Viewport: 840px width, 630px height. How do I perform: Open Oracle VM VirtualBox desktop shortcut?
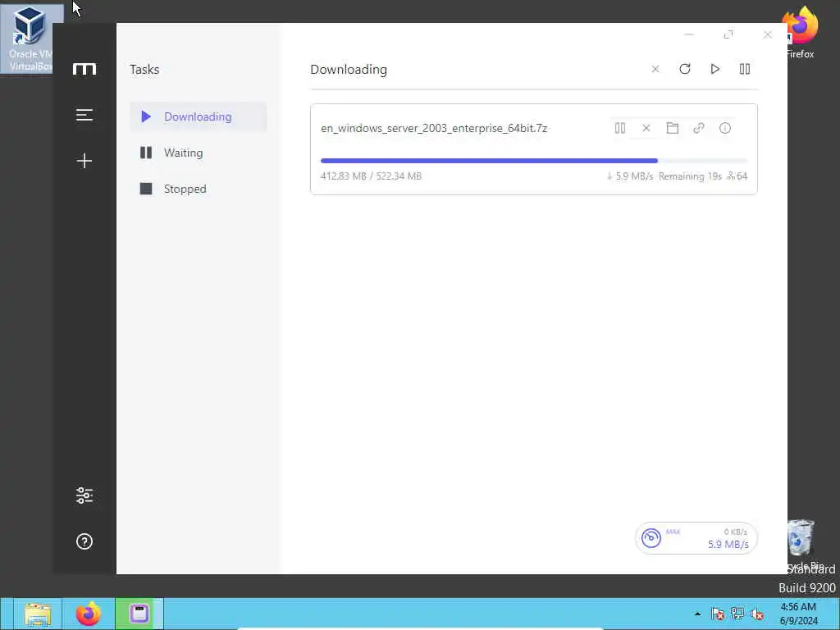(x=28, y=39)
